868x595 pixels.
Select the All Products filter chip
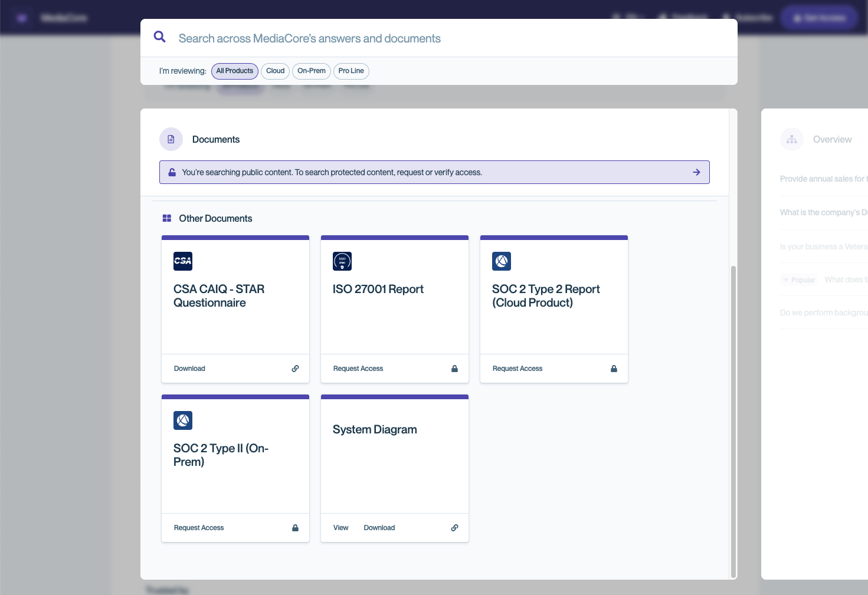(234, 71)
